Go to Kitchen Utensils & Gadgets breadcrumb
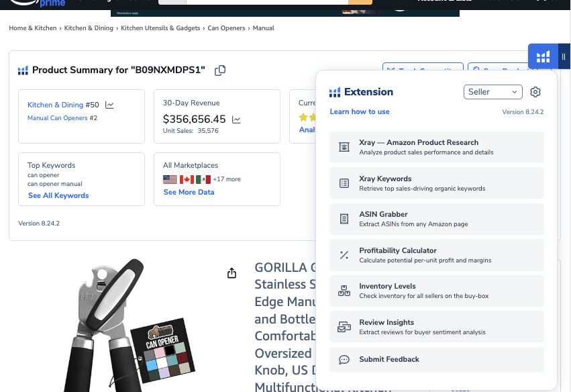571x392 pixels. pyautogui.click(x=160, y=28)
